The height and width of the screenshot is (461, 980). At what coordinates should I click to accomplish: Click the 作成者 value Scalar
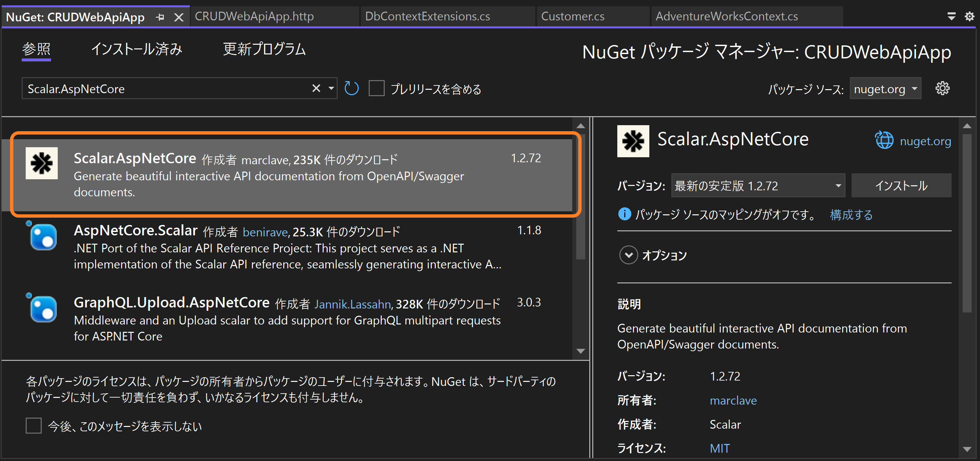(x=725, y=425)
